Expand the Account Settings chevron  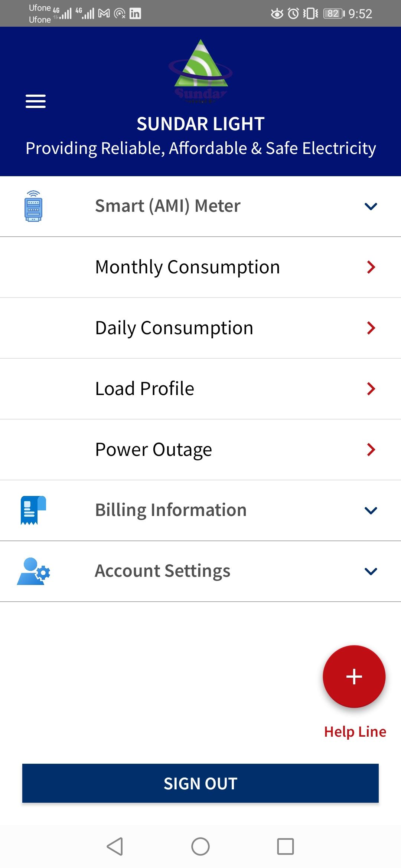371,571
